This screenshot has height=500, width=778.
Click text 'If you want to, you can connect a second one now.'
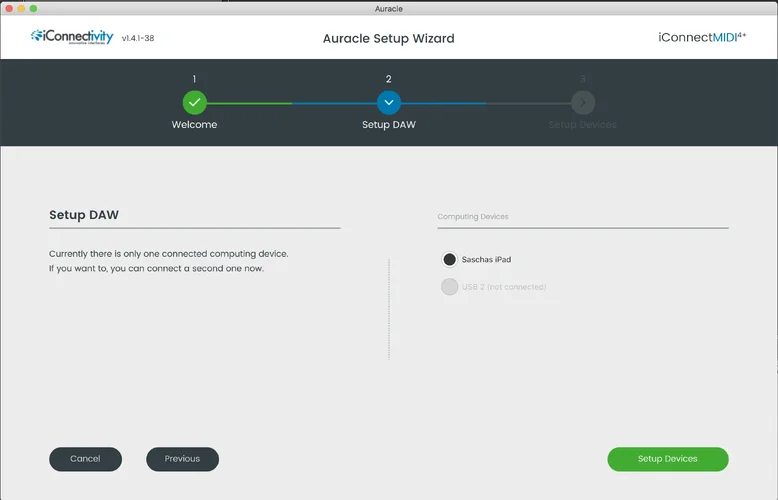coord(156,268)
